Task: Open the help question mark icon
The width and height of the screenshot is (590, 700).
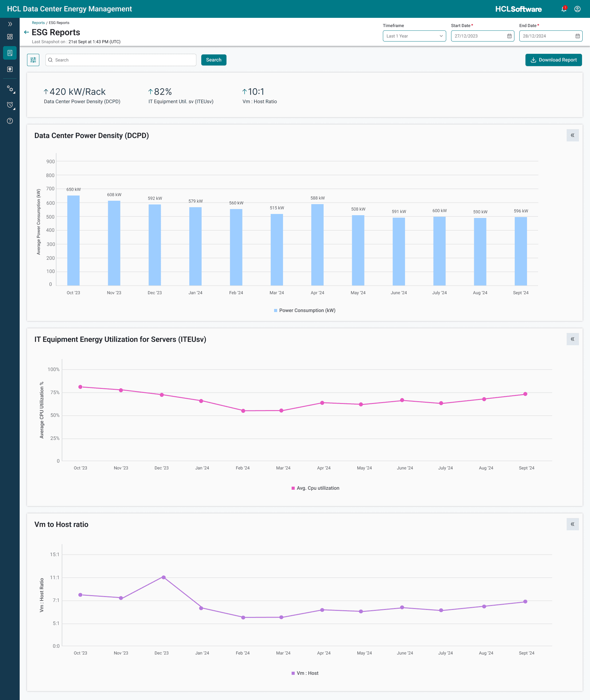Action: [x=10, y=121]
